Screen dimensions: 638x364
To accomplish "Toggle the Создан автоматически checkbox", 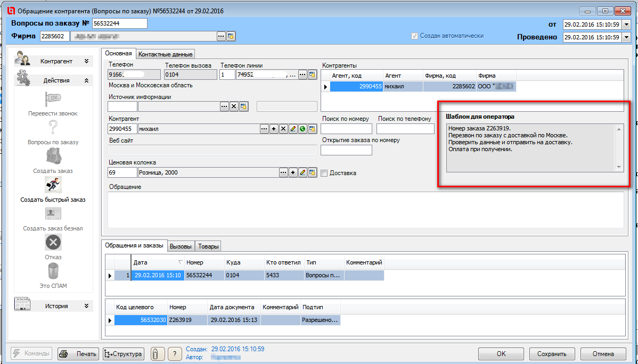I will tap(415, 36).
